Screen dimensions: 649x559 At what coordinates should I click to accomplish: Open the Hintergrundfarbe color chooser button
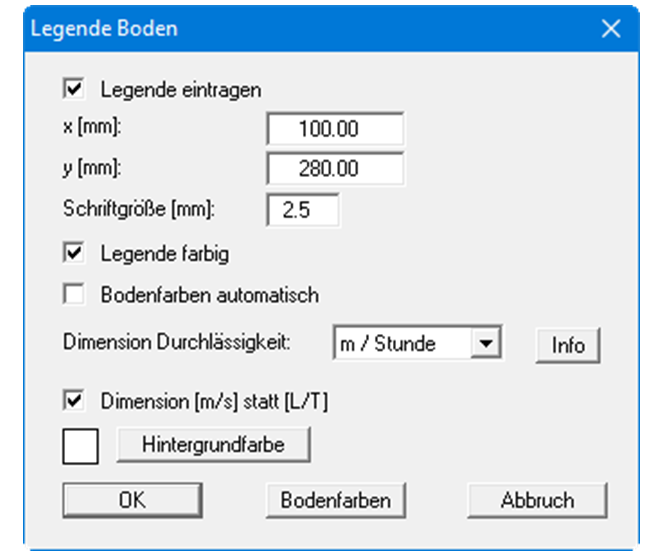pos(213,445)
